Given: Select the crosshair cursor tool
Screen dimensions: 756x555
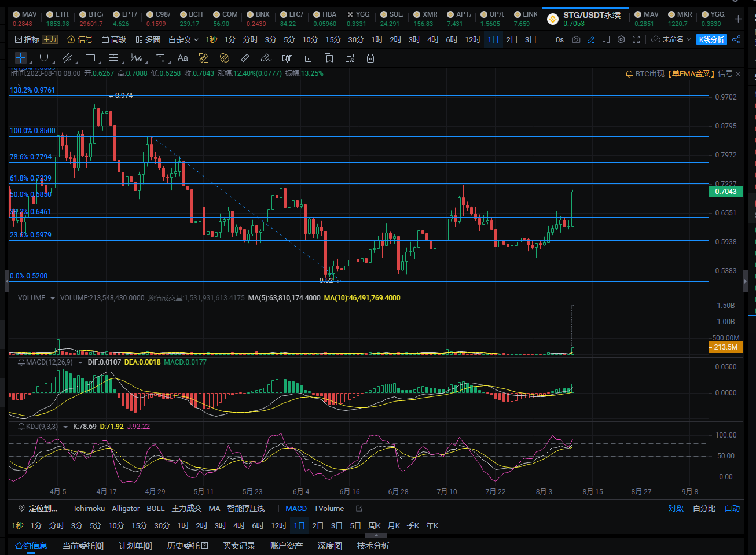Looking at the screenshot, I should pyautogui.click(x=21, y=58).
